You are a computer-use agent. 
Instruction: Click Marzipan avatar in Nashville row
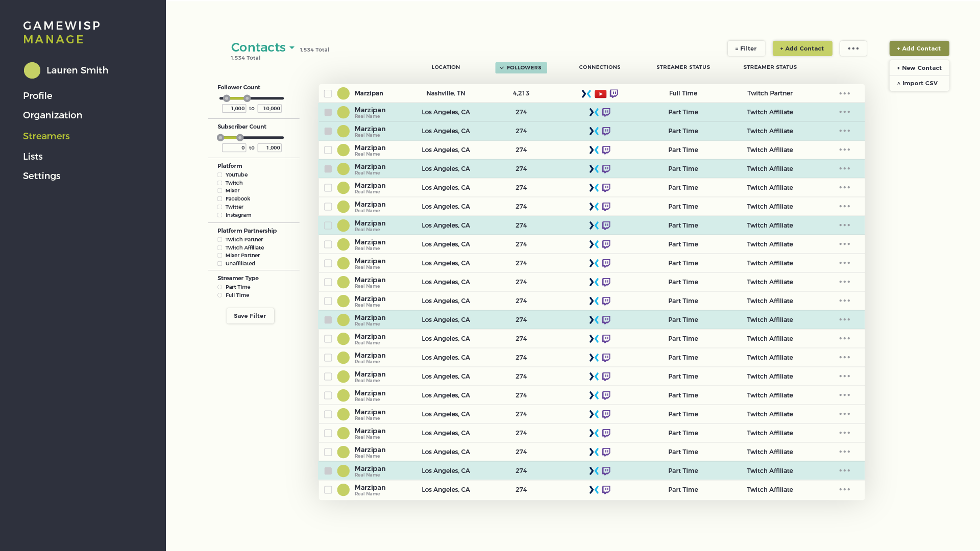pos(344,93)
